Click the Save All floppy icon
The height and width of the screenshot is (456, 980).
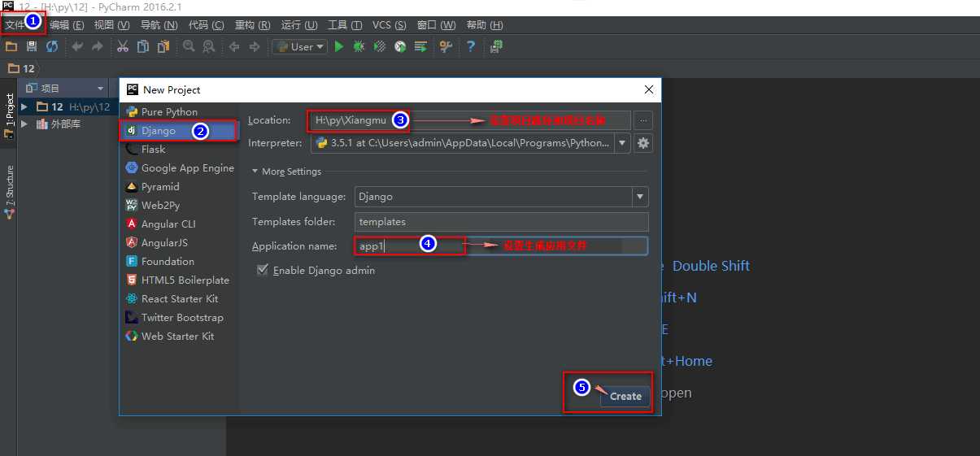pos(31,46)
